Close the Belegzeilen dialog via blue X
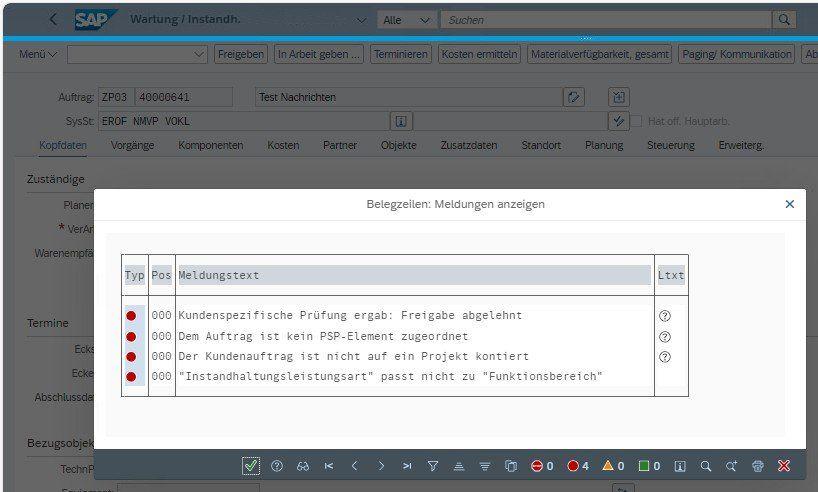Image resolution: width=818 pixels, height=492 pixels. pos(789,204)
